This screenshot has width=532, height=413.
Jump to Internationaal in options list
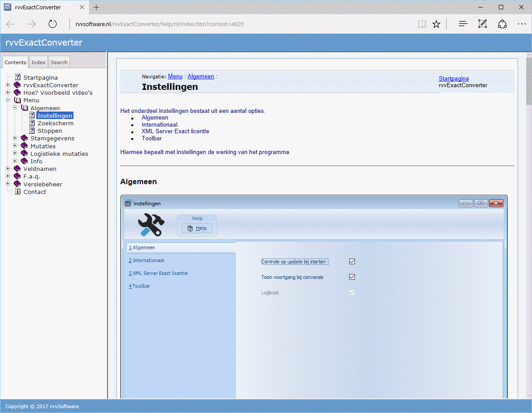point(160,125)
